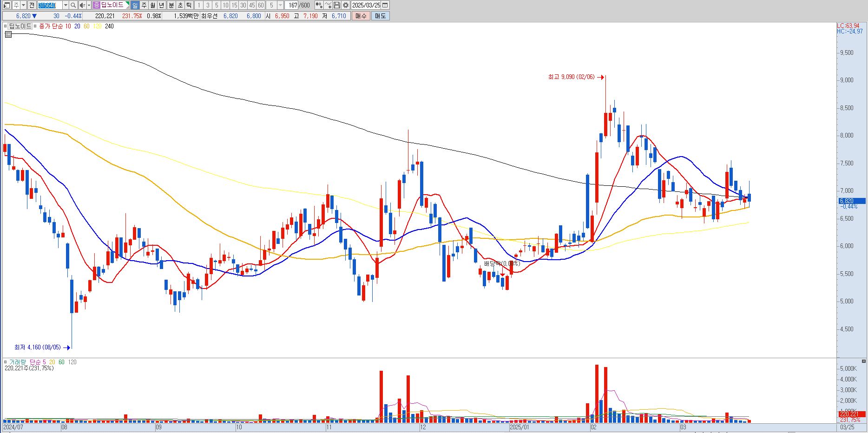
Task: Click the 전 button beside code field
Action: (32, 5)
